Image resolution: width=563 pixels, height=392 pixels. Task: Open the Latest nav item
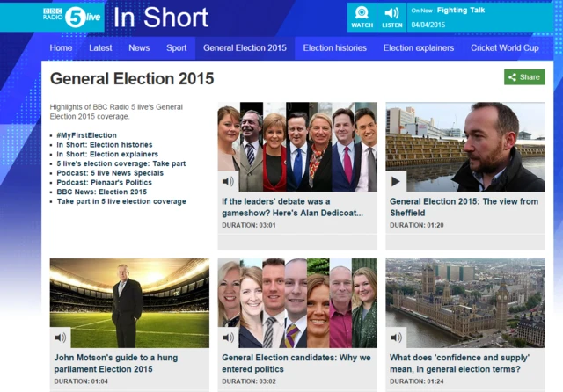100,47
